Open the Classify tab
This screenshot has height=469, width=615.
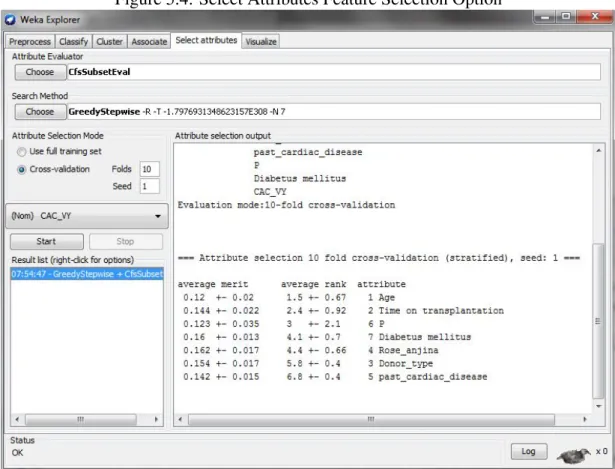click(73, 42)
